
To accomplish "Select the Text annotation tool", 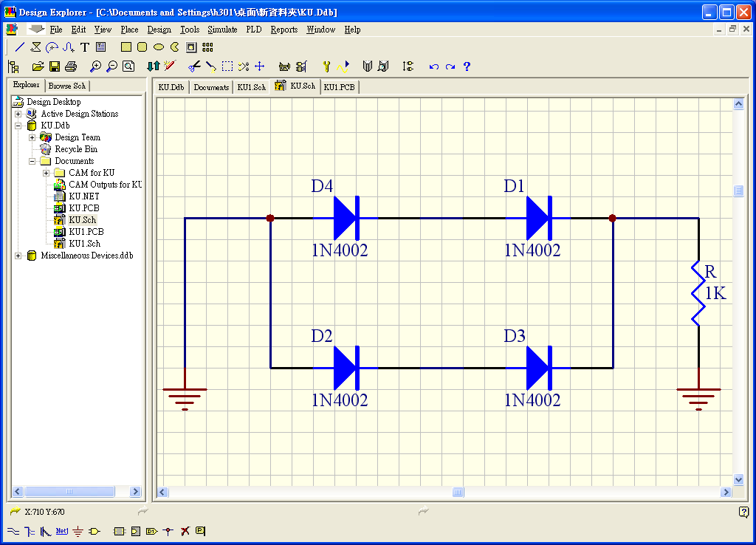I will (84, 47).
